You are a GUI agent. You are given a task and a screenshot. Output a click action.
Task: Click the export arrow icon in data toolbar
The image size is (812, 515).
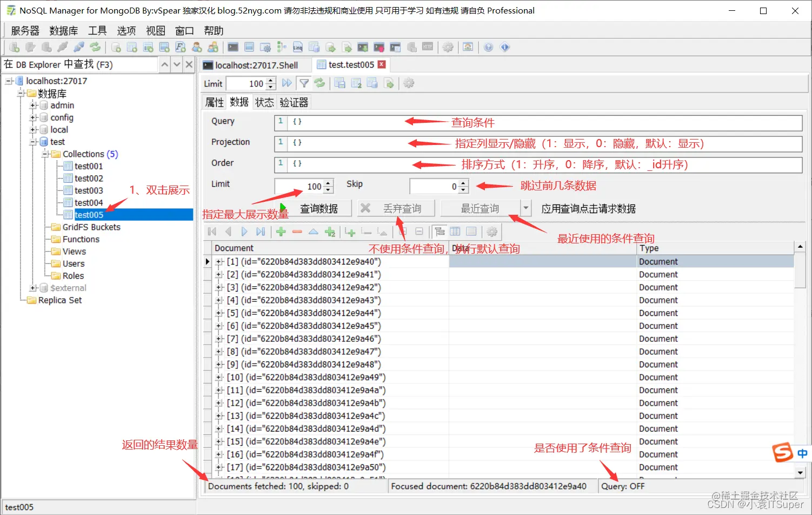389,83
